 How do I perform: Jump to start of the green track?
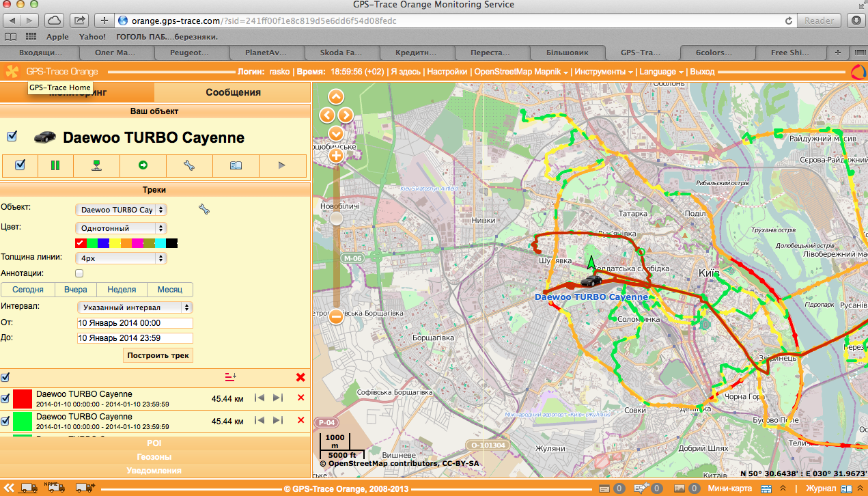tap(259, 420)
